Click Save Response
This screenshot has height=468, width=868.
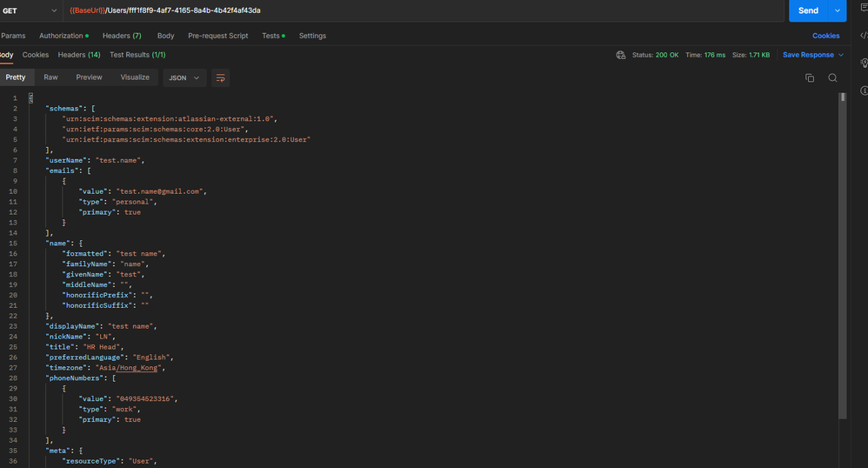pyautogui.click(x=808, y=55)
